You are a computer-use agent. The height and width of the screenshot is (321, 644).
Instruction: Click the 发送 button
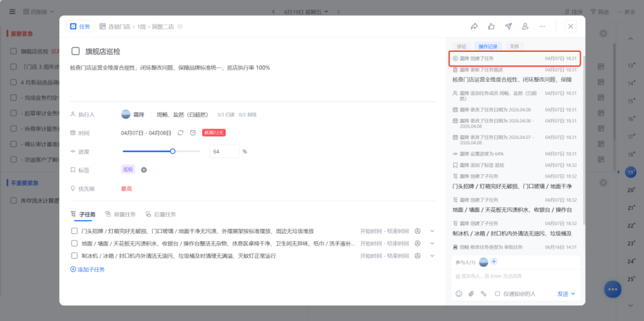click(563, 294)
